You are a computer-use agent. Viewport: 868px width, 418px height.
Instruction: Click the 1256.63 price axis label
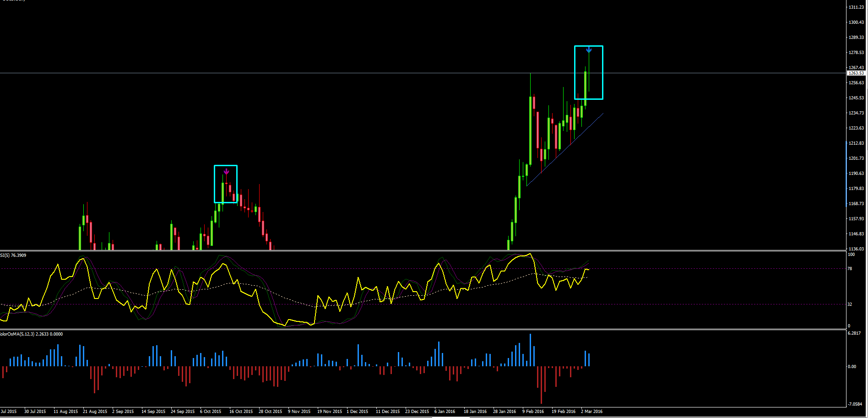[856, 83]
